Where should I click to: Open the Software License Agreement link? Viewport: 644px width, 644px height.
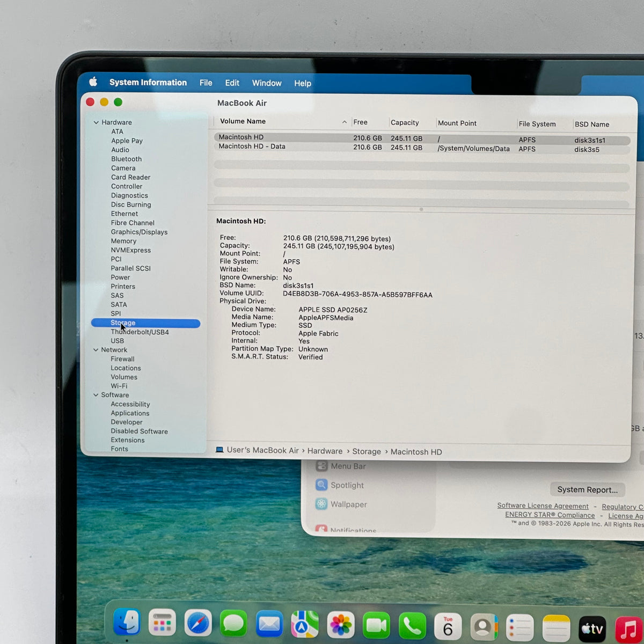[543, 506]
